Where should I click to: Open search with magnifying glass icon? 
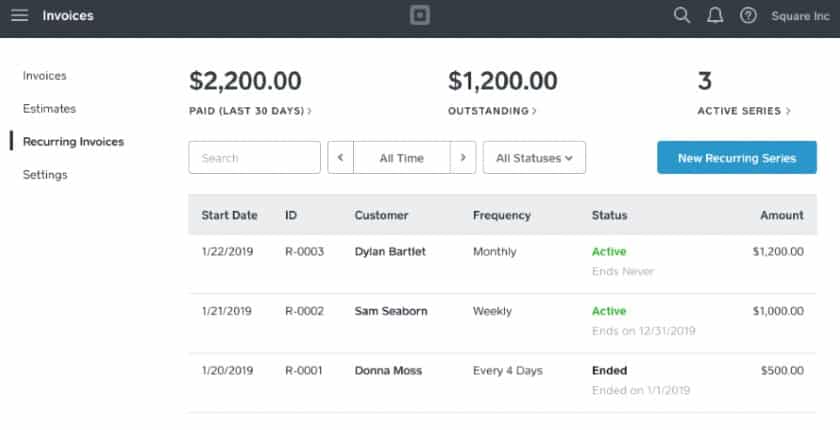(681, 16)
